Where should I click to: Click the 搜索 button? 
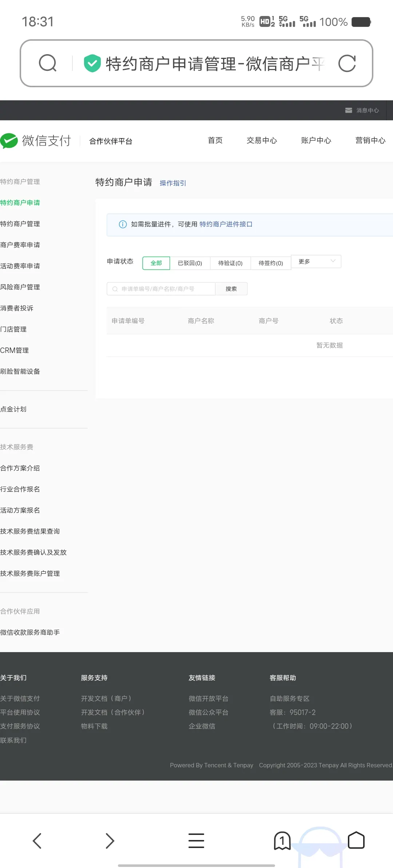pyautogui.click(x=231, y=289)
